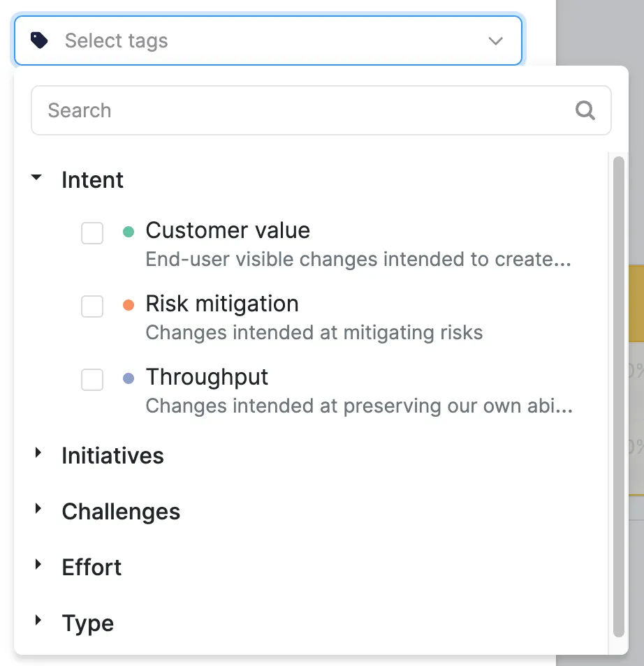Screen dimensions: 644x666
Task: Select the Customer value tag label
Action: (228, 230)
